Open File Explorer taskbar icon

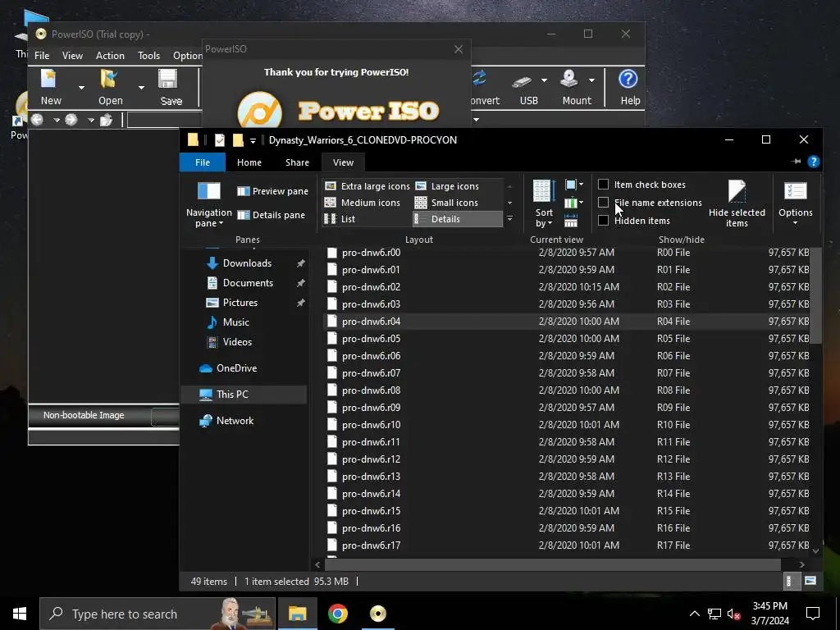pyautogui.click(x=297, y=614)
